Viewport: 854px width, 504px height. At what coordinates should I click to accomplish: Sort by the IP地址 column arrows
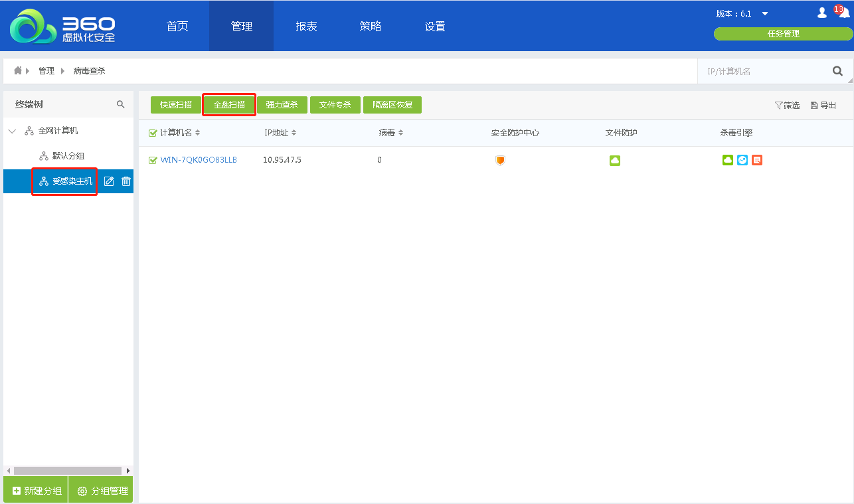point(294,133)
